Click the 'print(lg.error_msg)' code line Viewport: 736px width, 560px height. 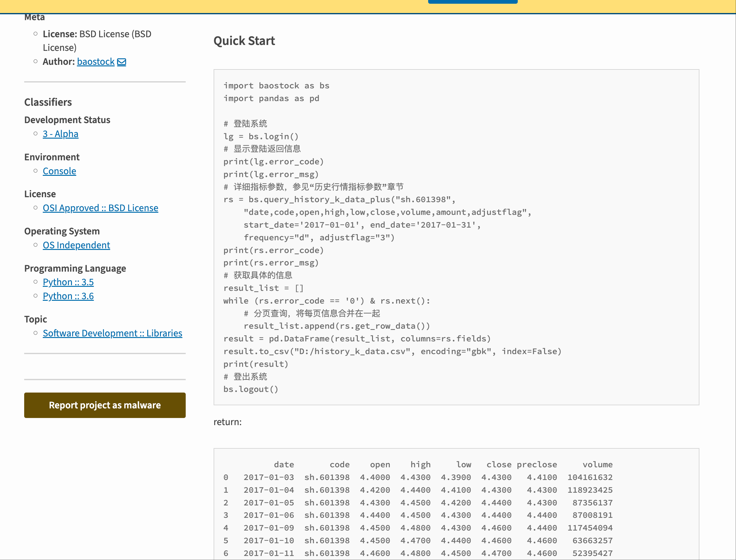click(271, 174)
